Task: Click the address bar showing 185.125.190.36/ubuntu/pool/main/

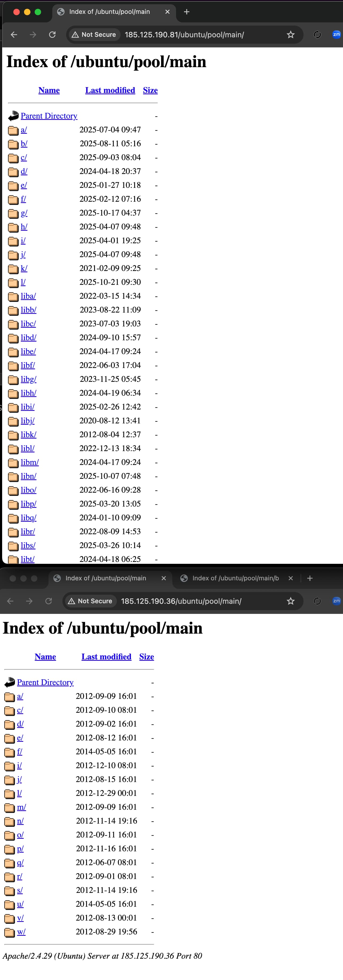Action: pyautogui.click(x=181, y=601)
